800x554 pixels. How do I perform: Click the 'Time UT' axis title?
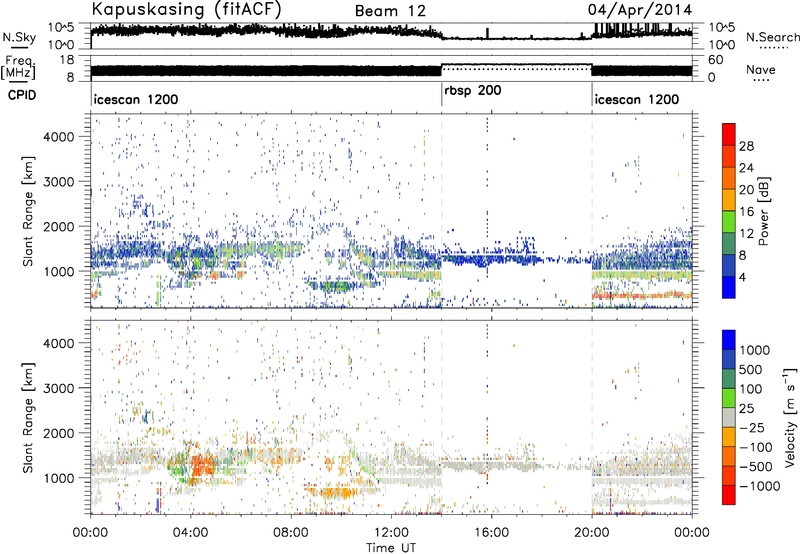(x=391, y=548)
